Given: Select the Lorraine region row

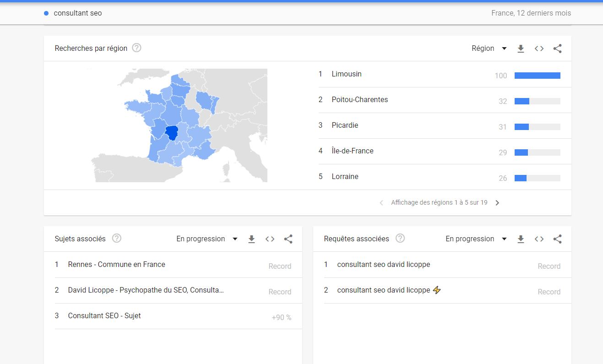Looking at the screenshot, I should (440, 177).
